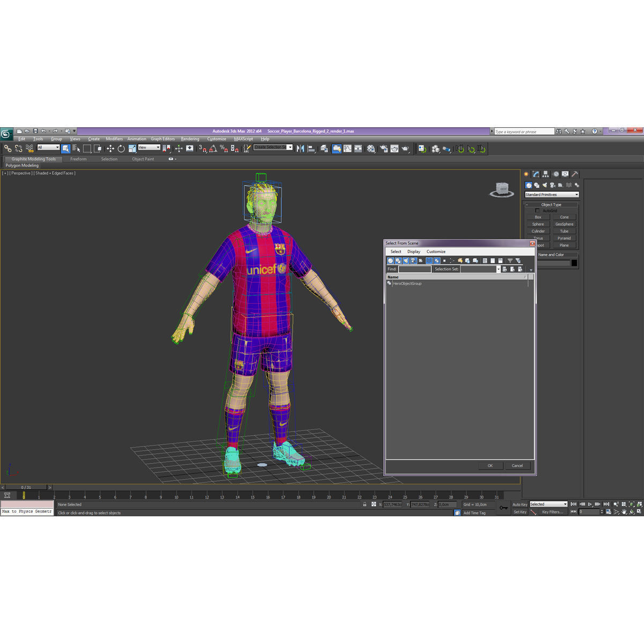Toggle Display Space Warps filter in dialog

click(x=429, y=260)
